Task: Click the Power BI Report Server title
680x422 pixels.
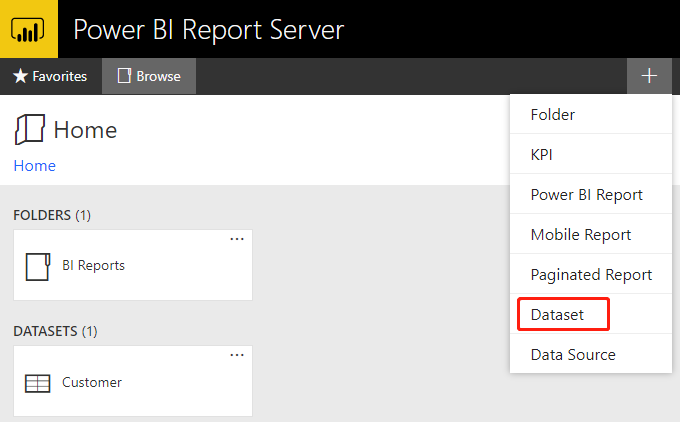Action: (x=209, y=30)
